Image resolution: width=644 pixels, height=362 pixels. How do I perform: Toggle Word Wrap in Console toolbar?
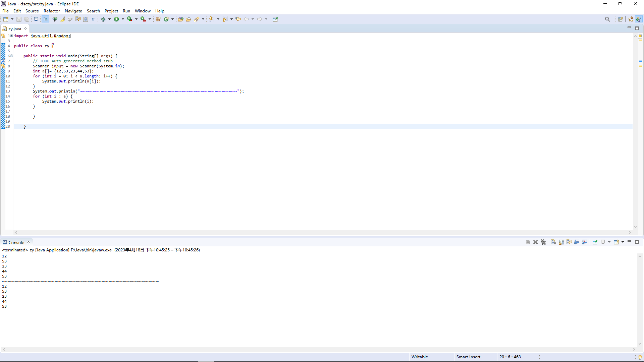569,242
